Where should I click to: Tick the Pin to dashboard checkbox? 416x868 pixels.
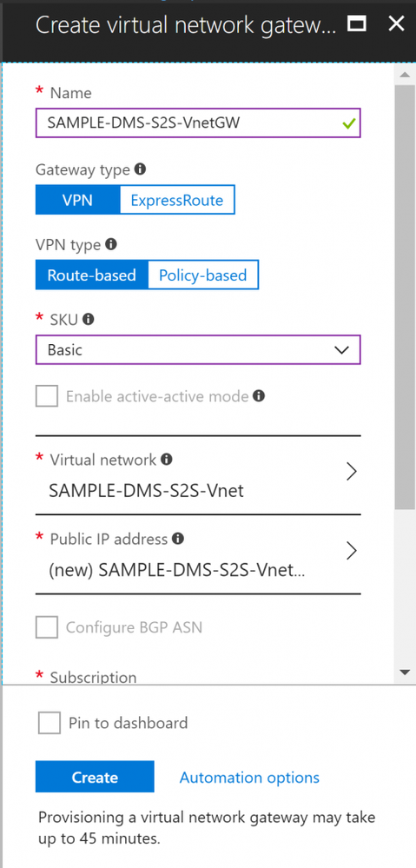click(50, 723)
